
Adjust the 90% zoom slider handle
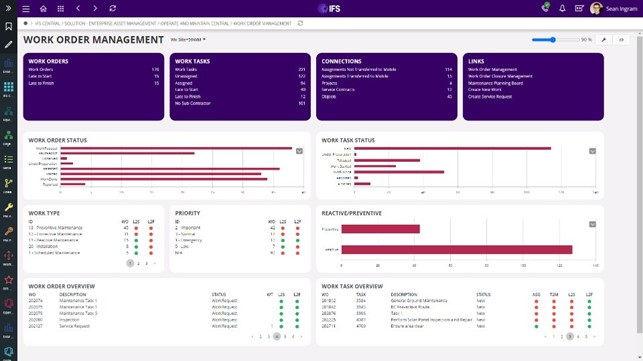coord(553,40)
